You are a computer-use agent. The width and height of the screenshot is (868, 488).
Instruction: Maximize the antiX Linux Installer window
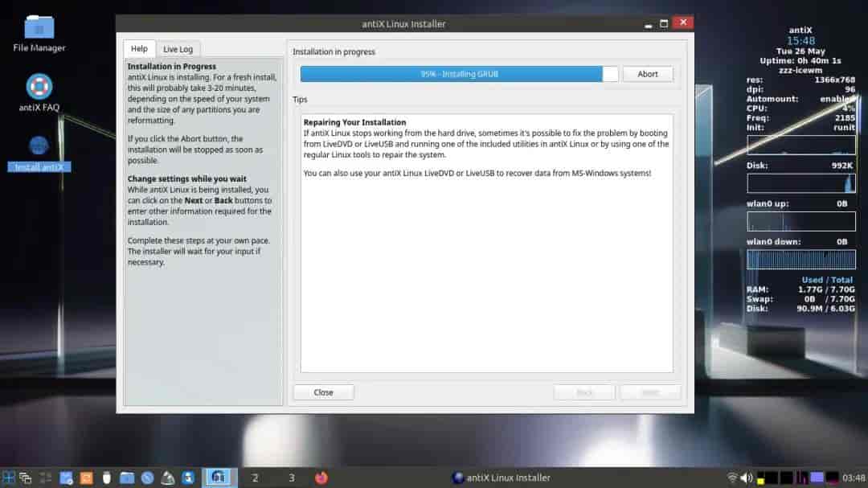click(664, 24)
